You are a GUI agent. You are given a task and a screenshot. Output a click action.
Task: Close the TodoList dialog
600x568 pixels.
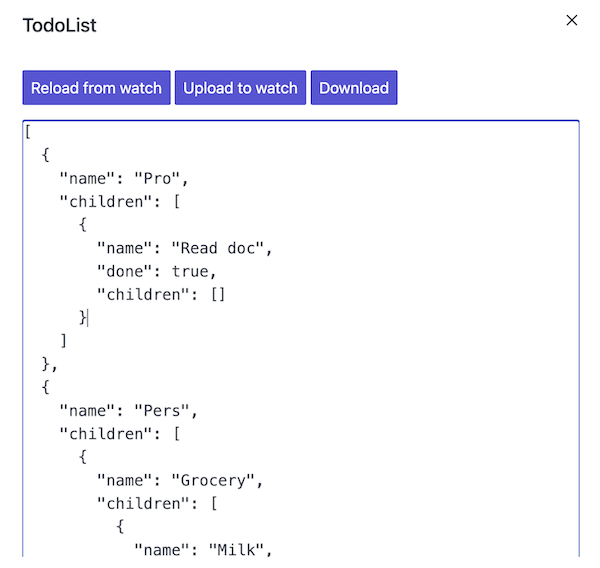572,20
